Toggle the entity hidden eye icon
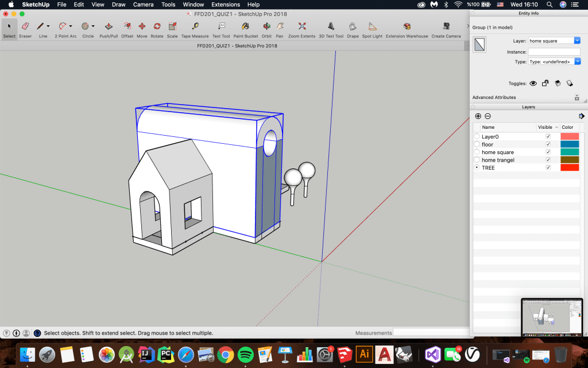 click(533, 83)
